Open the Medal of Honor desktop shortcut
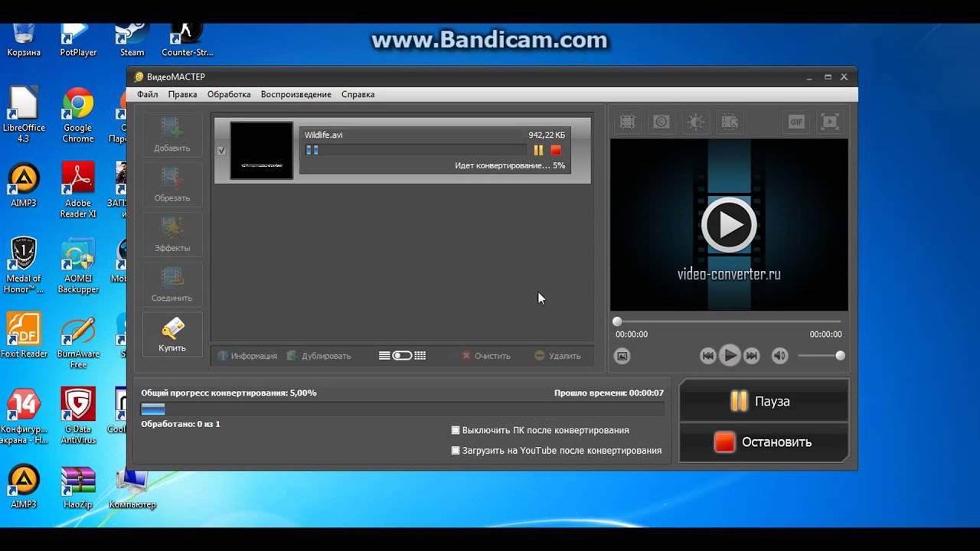The image size is (980, 551). (x=24, y=266)
